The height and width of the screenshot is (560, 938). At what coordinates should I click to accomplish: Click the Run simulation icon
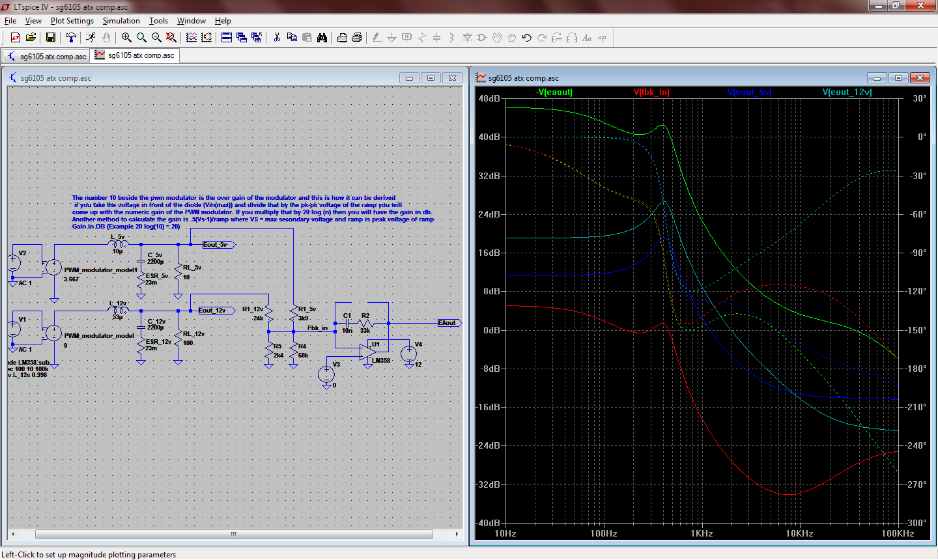(x=91, y=38)
